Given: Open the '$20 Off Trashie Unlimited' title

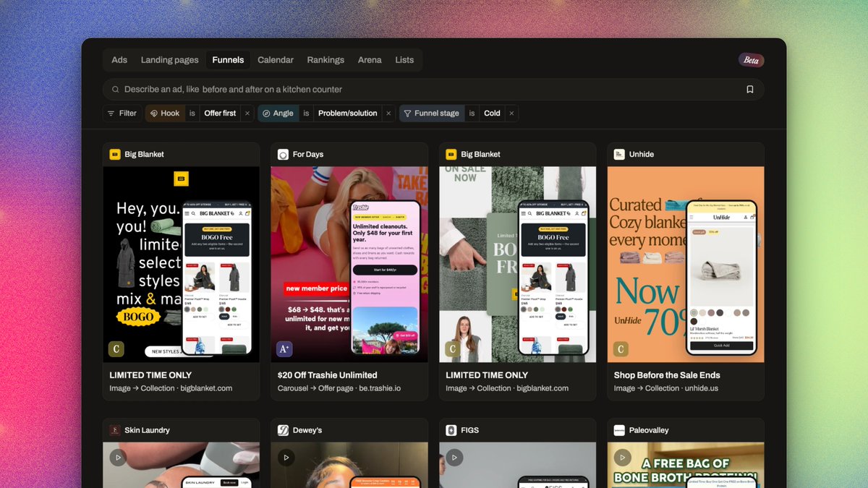Looking at the screenshot, I should coord(328,375).
